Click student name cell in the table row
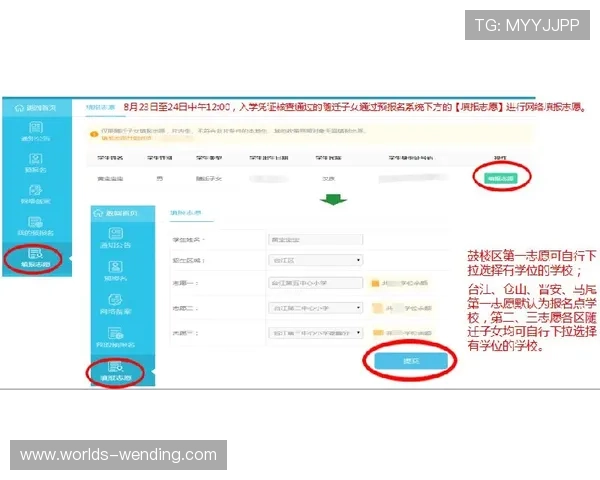 [x=110, y=178]
